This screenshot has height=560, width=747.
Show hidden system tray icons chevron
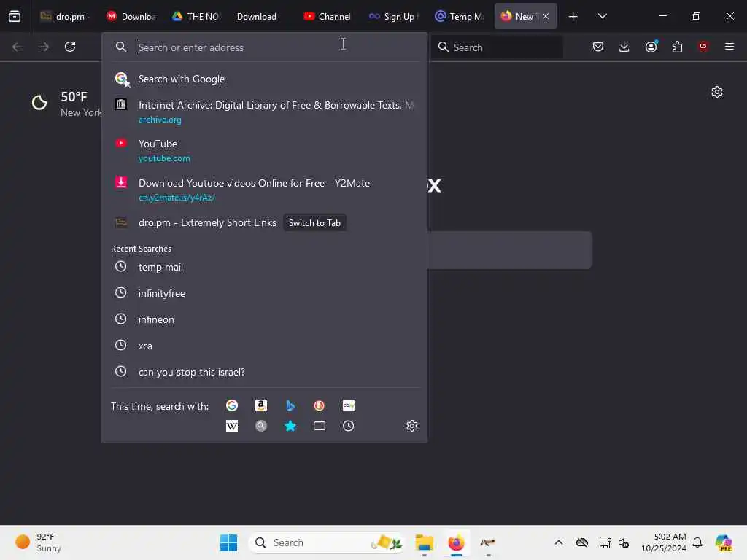tap(559, 542)
